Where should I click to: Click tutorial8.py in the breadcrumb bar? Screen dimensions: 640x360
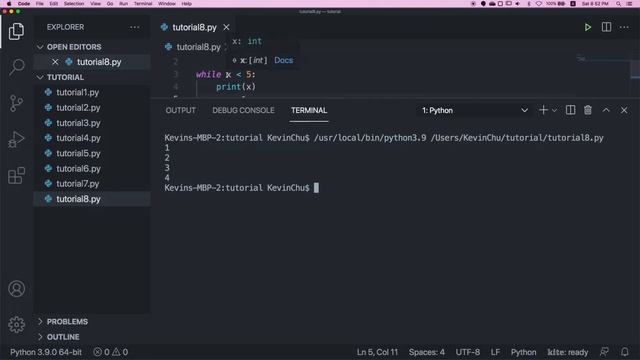[198, 47]
